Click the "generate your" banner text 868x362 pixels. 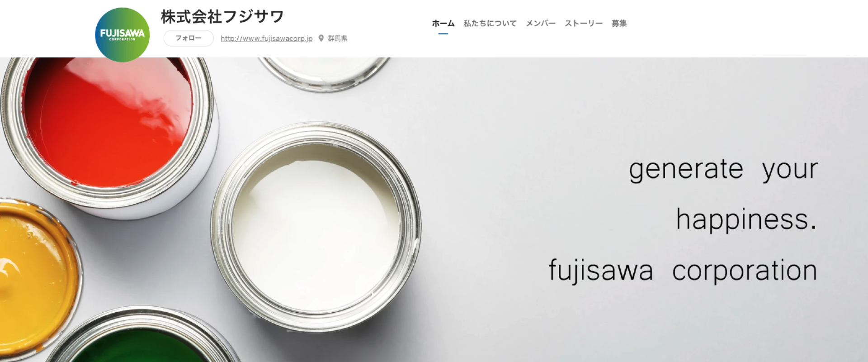click(x=723, y=170)
